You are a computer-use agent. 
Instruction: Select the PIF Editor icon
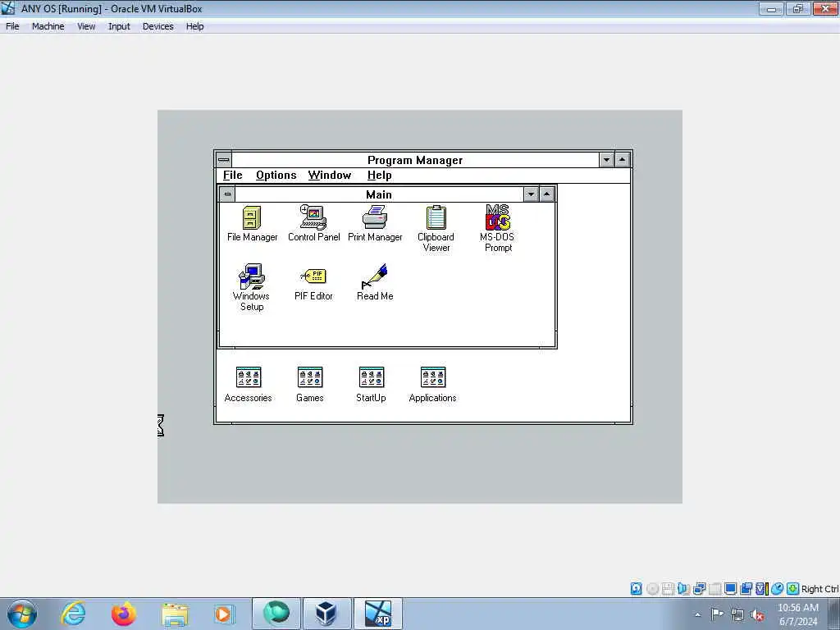tap(313, 284)
